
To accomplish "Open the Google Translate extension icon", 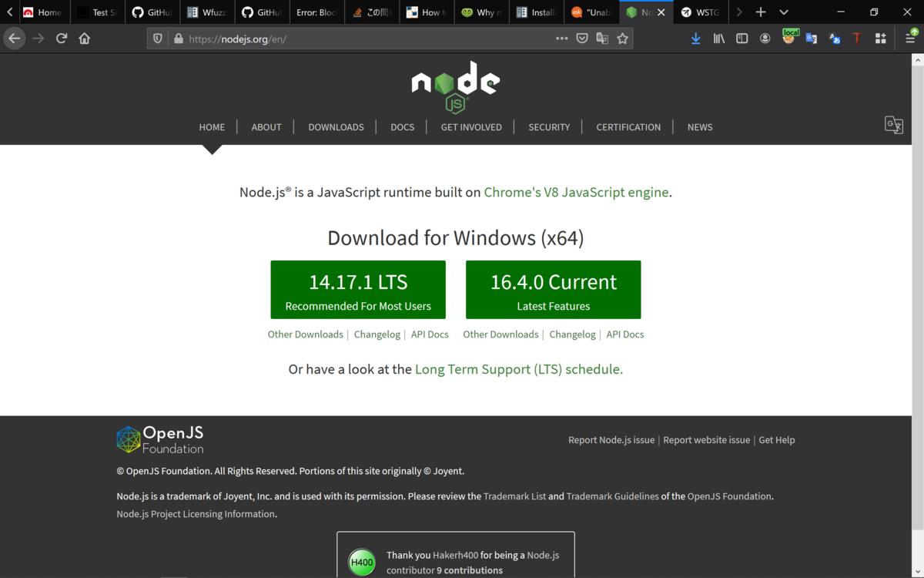I will (x=811, y=39).
